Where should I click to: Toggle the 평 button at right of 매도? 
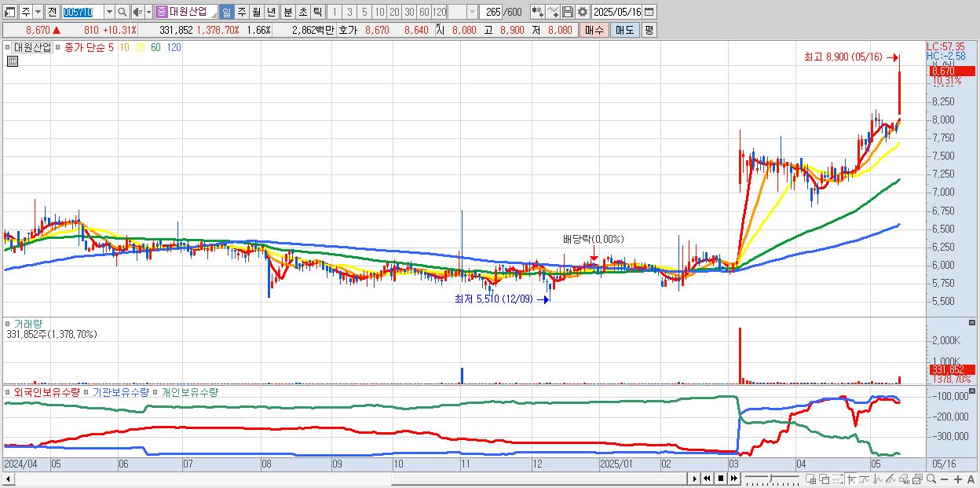649,30
